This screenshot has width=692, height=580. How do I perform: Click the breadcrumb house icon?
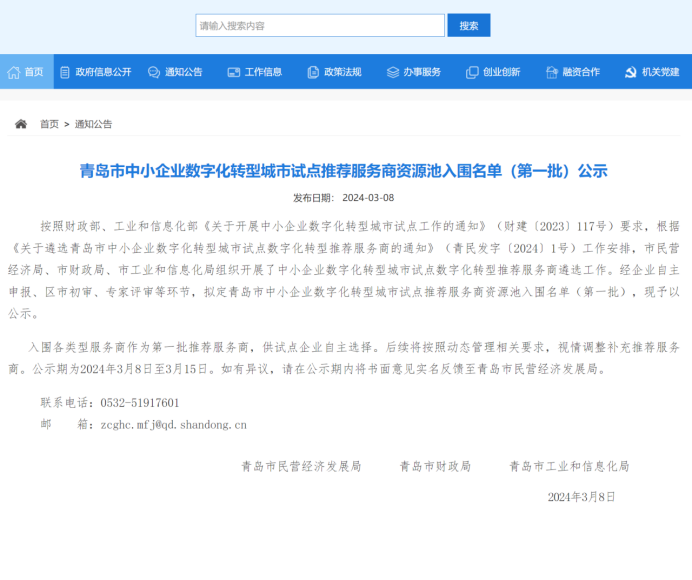(21, 124)
